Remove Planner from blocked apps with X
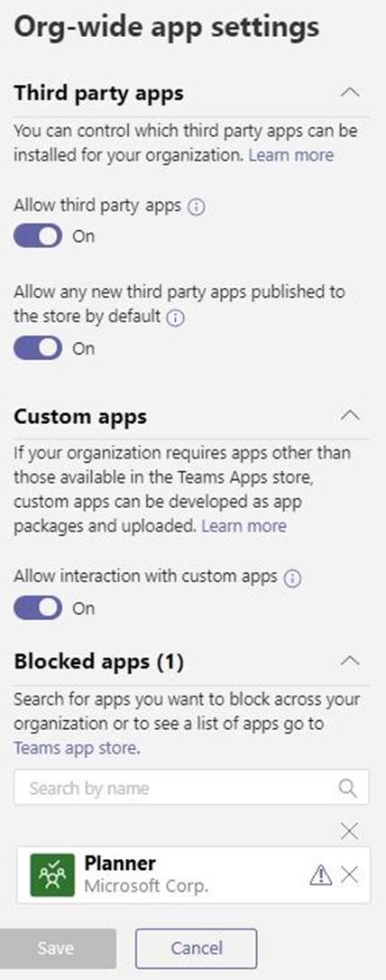Image resolution: width=386 pixels, height=980 pixels. [350, 875]
